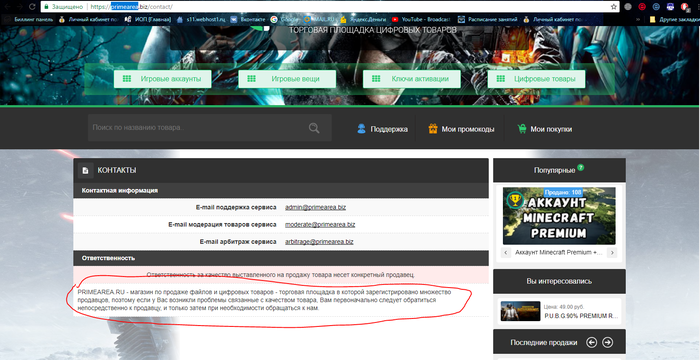Focus the product name search field

[196, 128]
